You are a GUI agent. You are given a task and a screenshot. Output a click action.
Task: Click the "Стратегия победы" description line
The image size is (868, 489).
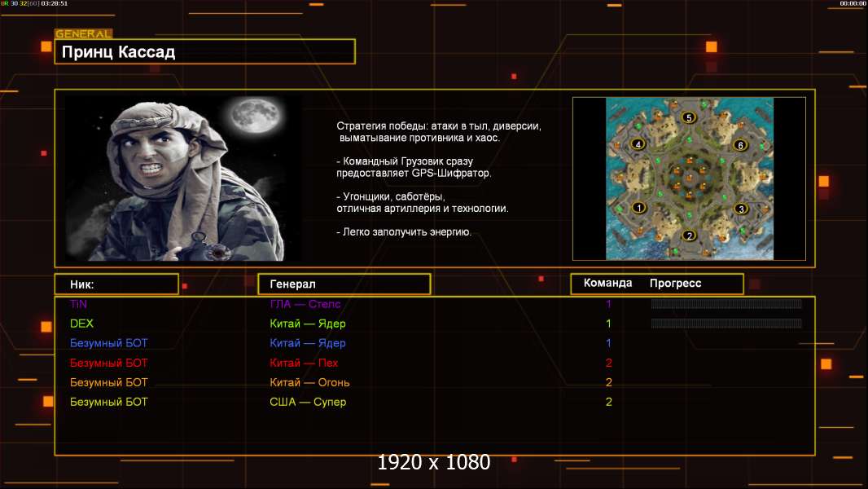pyautogui.click(x=438, y=126)
